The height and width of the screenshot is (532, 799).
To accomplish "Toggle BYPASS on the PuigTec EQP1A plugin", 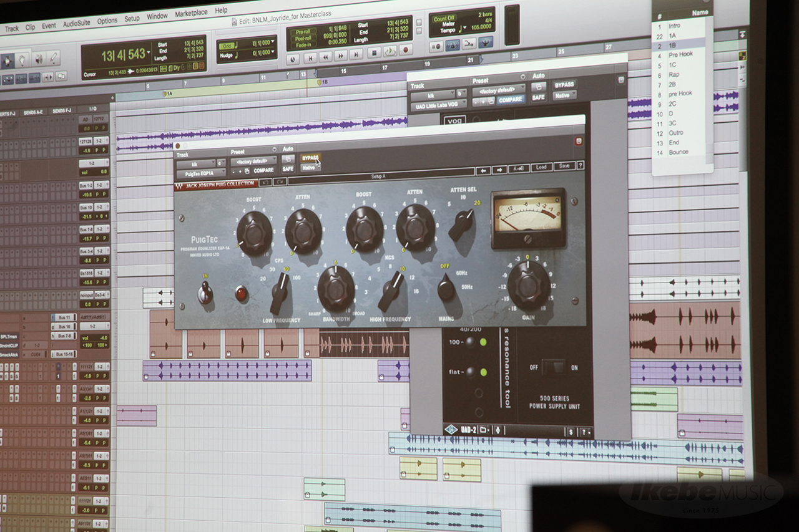I will coord(310,158).
